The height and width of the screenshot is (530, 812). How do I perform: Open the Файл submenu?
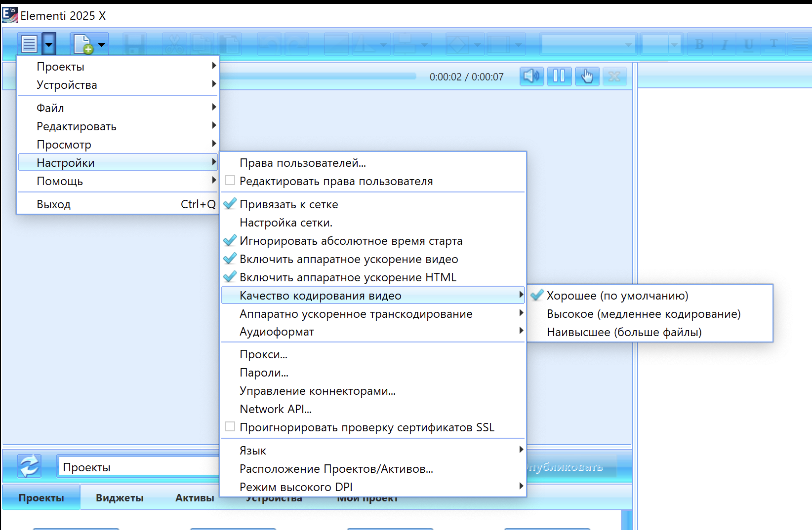coord(118,108)
